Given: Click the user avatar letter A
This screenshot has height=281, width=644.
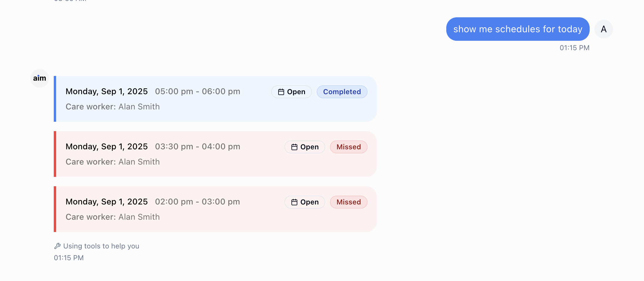Looking at the screenshot, I should (x=604, y=29).
